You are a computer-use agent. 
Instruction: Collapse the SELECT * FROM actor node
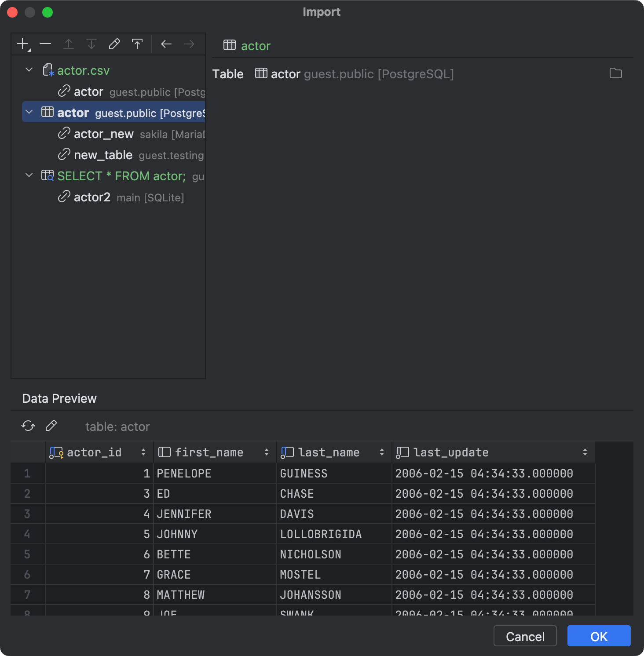click(x=29, y=175)
